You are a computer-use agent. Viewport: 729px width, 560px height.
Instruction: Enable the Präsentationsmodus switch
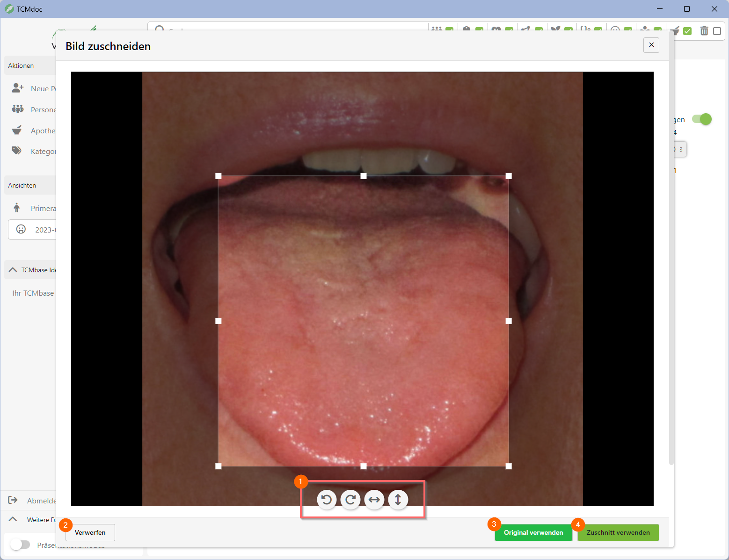click(x=20, y=545)
